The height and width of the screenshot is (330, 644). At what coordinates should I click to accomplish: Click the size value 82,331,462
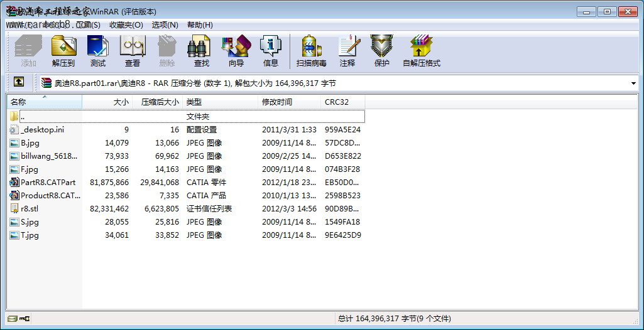(x=109, y=209)
